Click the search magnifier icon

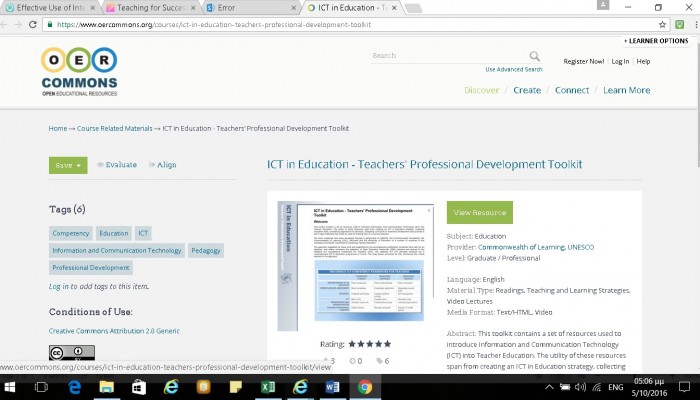pyautogui.click(x=535, y=56)
